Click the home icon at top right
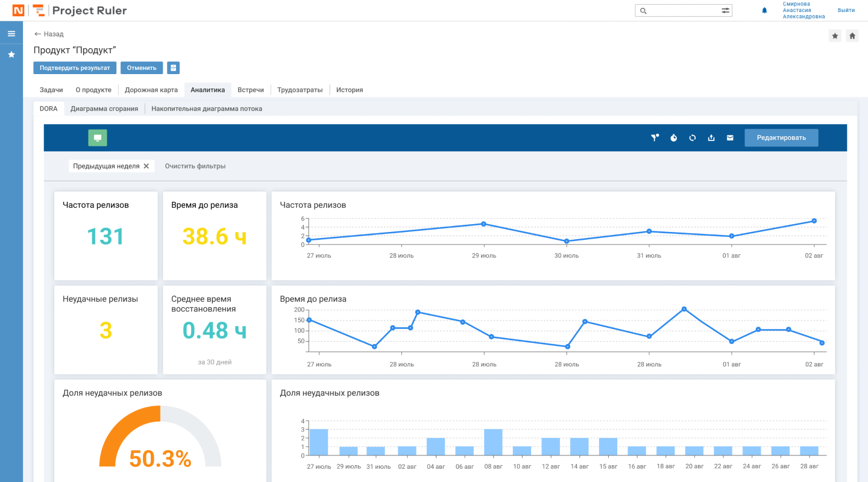Viewport: 868px width, 482px height. tap(852, 36)
